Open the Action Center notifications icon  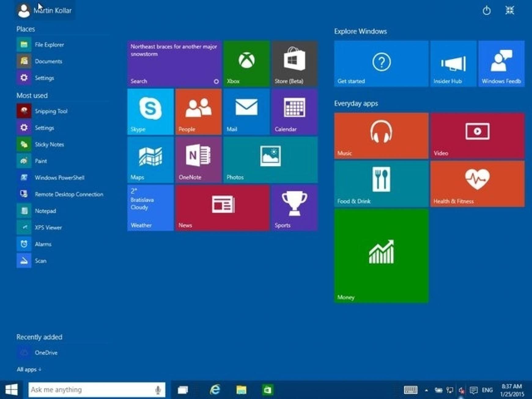(474, 390)
